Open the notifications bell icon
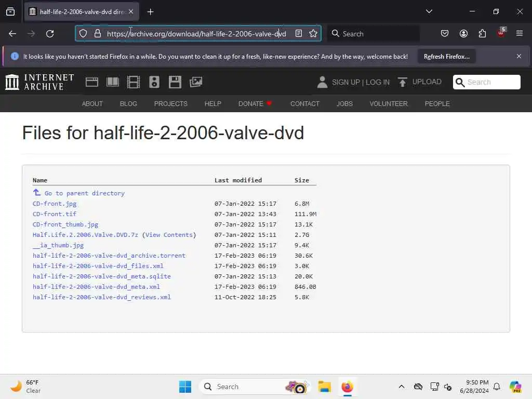Image resolution: width=532 pixels, height=399 pixels. click(x=497, y=387)
